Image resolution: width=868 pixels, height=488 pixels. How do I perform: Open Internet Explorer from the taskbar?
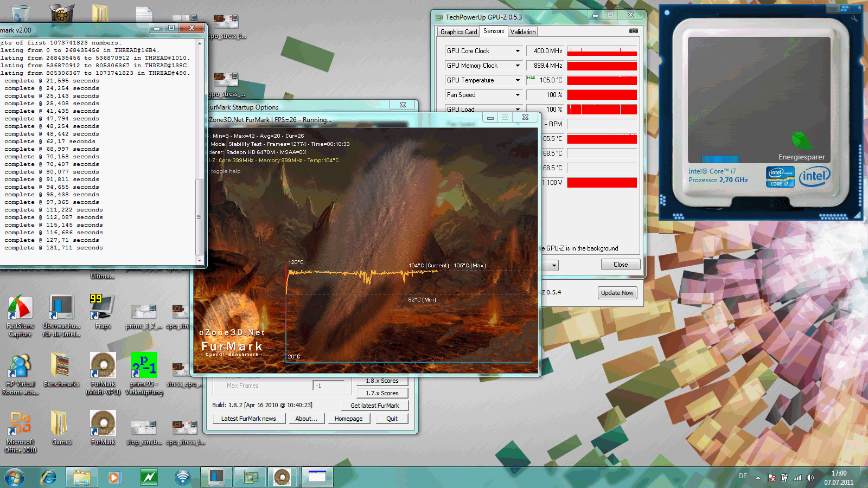click(49, 477)
